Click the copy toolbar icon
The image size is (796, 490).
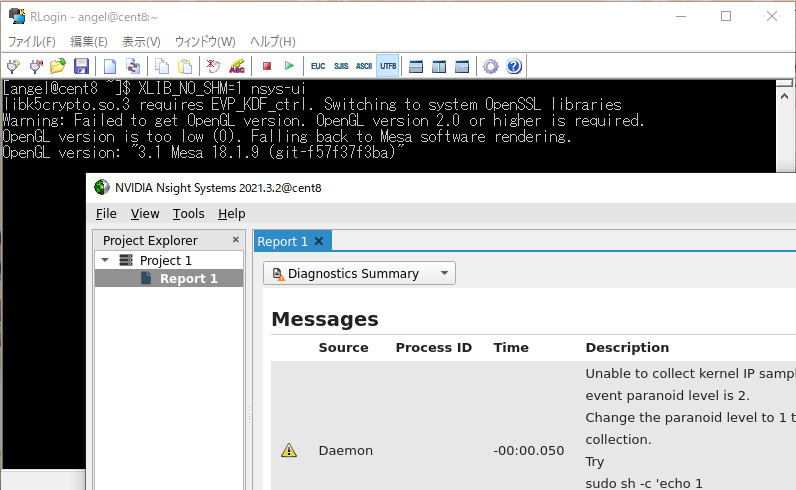click(x=162, y=66)
